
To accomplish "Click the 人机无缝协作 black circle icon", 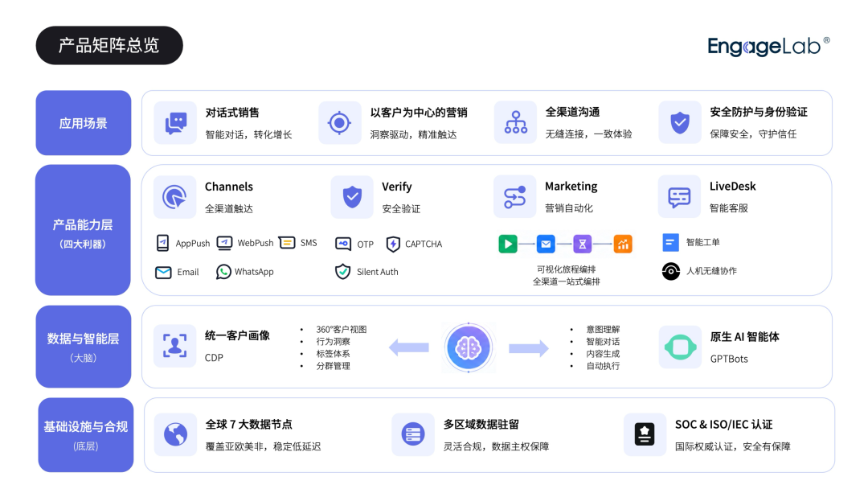I will point(671,271).
